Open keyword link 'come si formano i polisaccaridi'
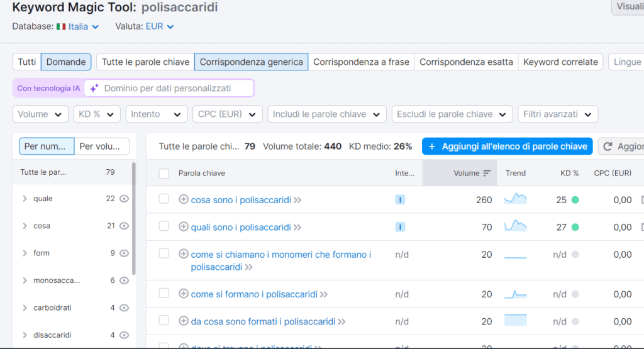 click(254, 294)
